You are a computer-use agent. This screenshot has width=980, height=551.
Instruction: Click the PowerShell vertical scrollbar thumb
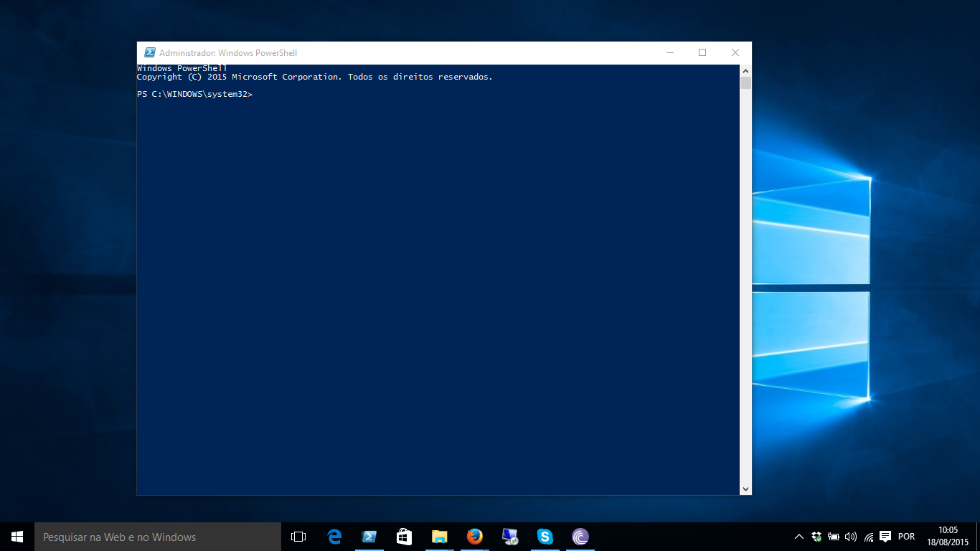pos(745,83)
